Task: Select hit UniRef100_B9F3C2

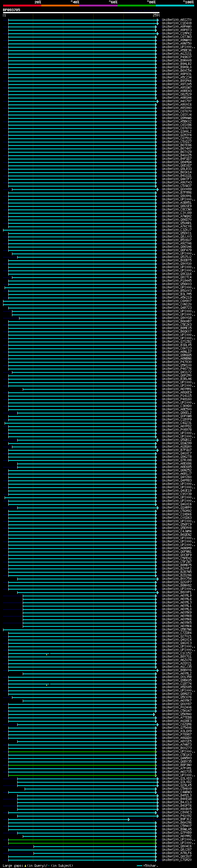Action: click(176, 819)
